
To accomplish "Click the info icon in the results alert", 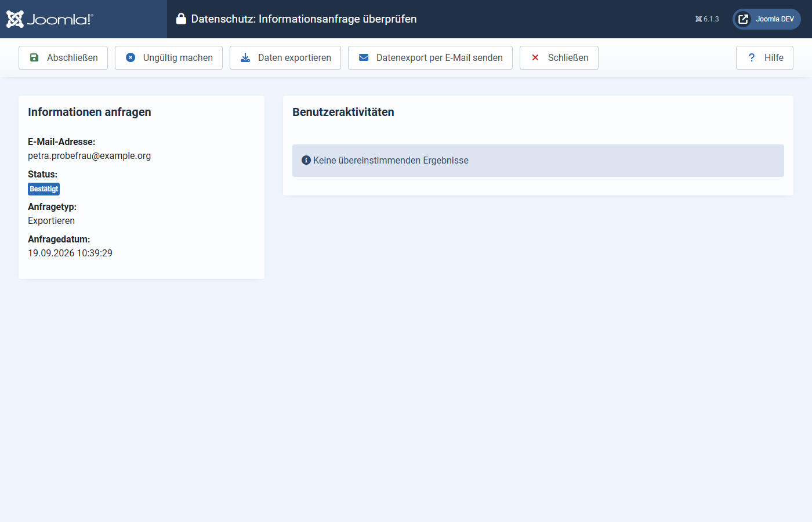I will click(306, 160).
